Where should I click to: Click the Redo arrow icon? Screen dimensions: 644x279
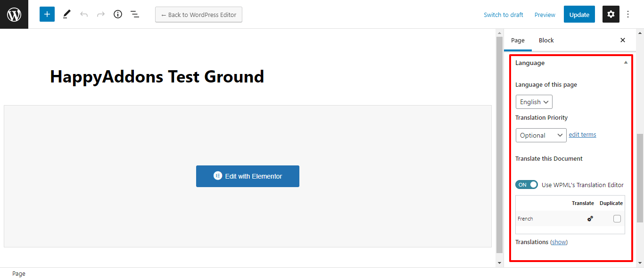(x=101, y=14)
